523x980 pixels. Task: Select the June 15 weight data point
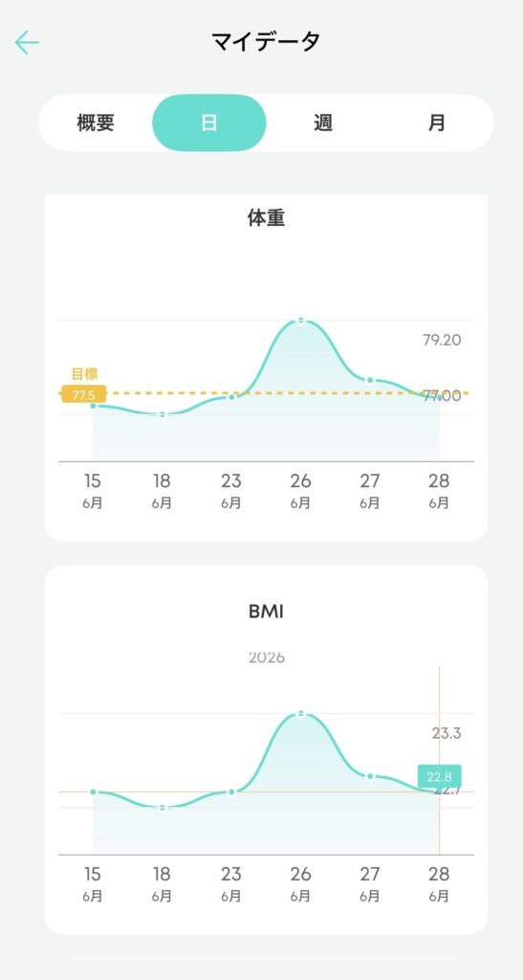[x=93, y=406]
